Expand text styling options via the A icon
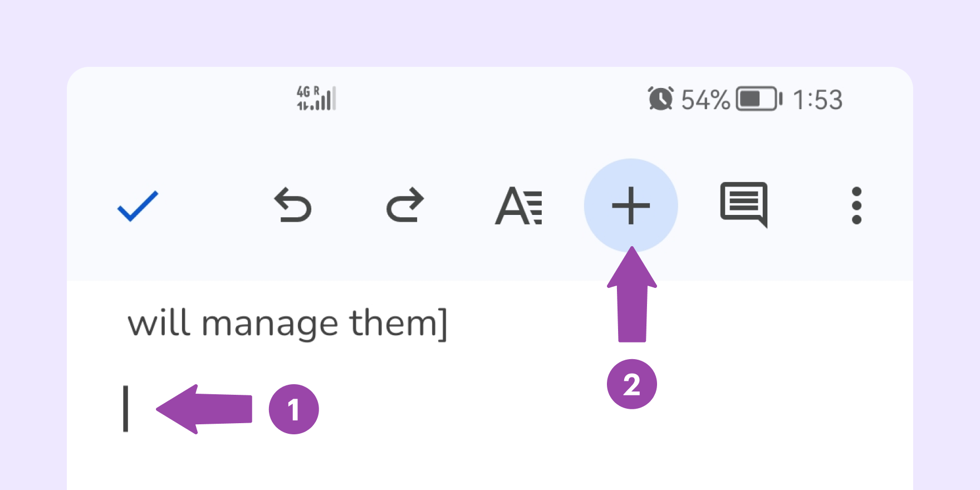Image resolution: width=980 pixels, height=490 pixels. point(519,205)
